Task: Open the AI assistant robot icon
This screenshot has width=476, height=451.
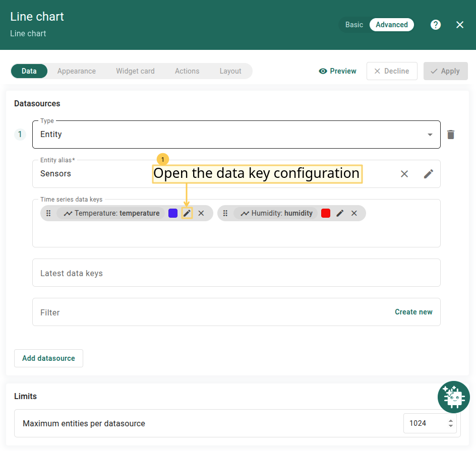Action: point(453,398)
